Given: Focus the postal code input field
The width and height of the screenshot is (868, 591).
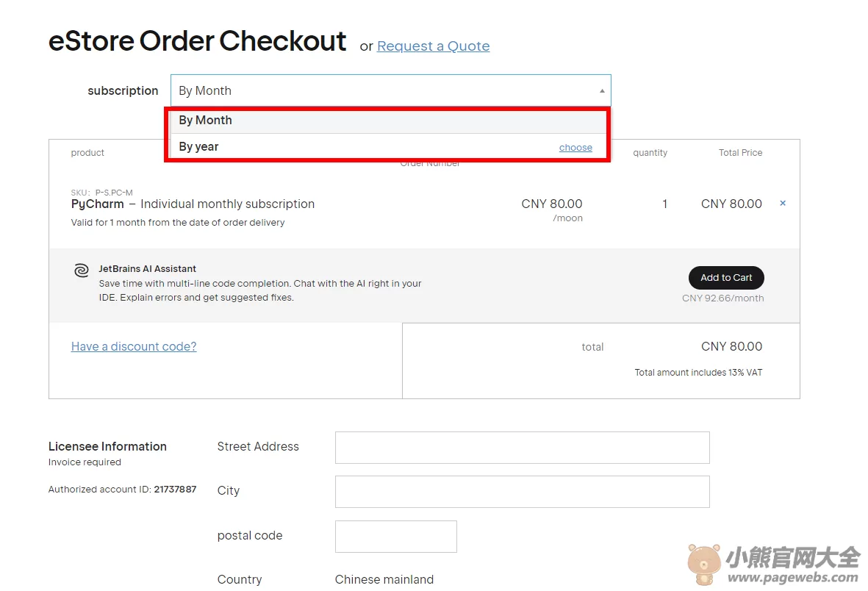Looking at the screenshot, I should pyautogui.click(x=396, y=536).
